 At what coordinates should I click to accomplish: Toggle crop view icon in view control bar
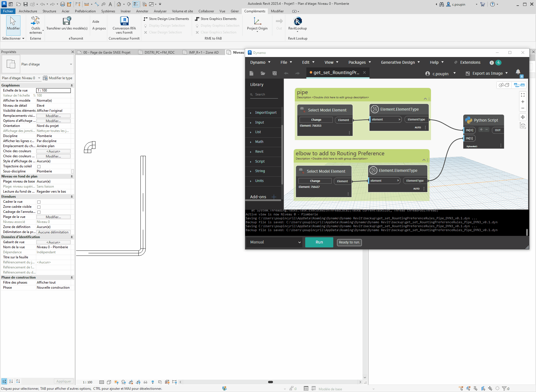pos(131,382)
